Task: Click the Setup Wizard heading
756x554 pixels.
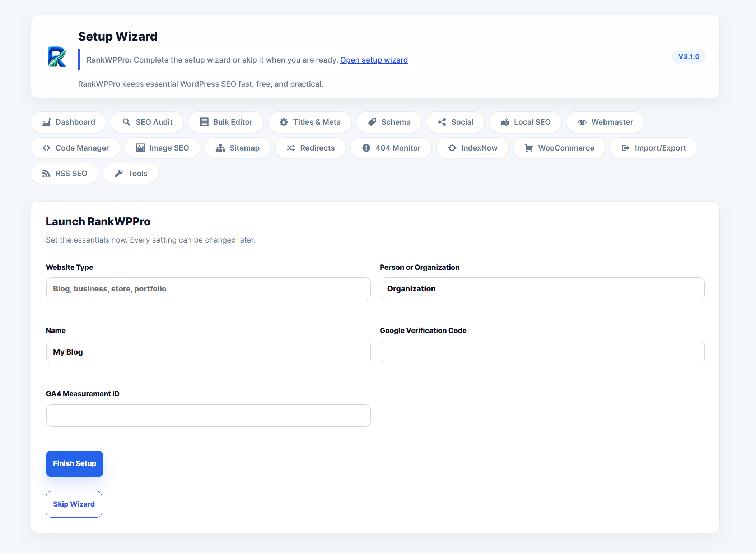Action: pos(118,36)
